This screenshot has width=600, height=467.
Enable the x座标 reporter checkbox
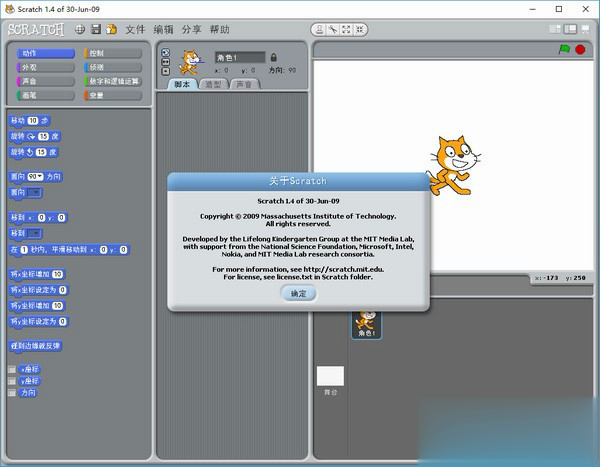[13, 369]
